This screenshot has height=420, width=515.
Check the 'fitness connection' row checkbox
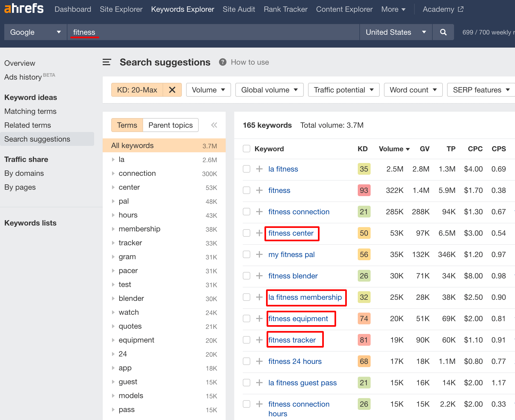[x=247, y=212]
